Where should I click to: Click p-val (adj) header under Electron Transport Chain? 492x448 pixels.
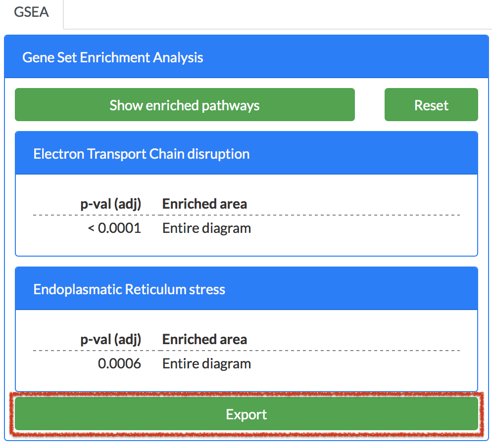(111, 204)
